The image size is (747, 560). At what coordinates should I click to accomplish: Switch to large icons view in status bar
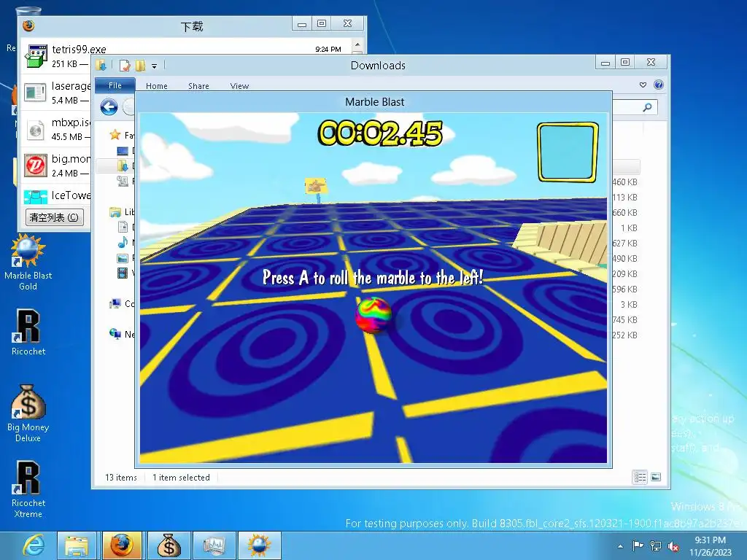point(656,477)
